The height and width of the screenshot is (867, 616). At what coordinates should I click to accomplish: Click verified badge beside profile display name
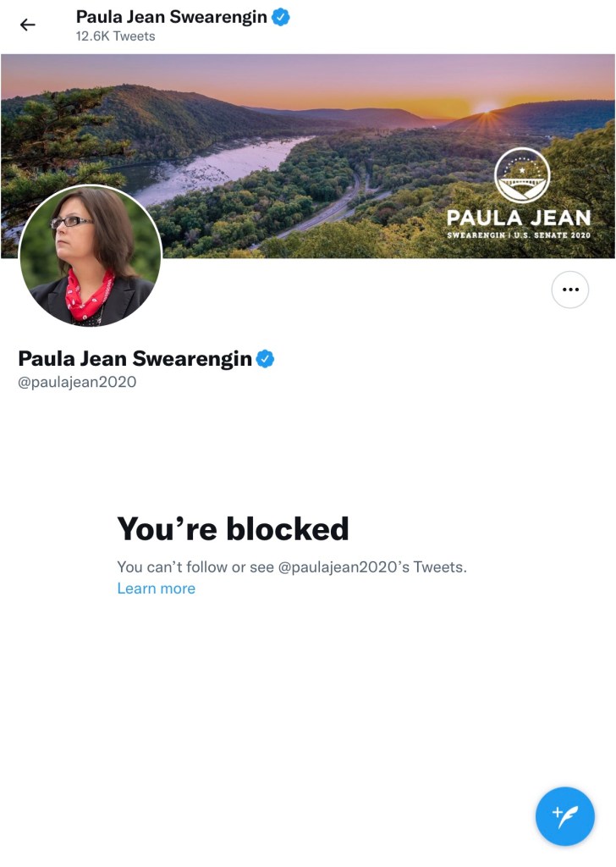pos(266,359)
